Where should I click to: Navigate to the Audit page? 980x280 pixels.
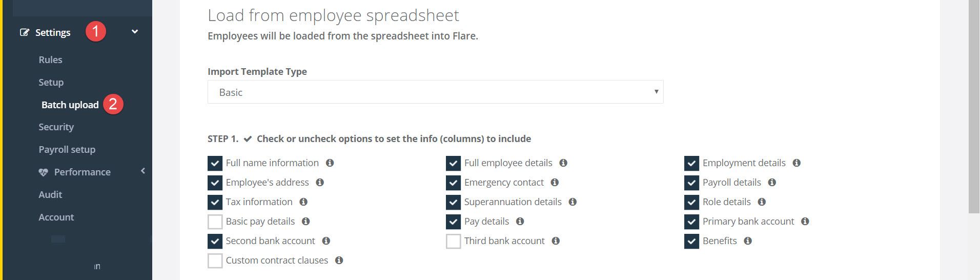[50, 195]
